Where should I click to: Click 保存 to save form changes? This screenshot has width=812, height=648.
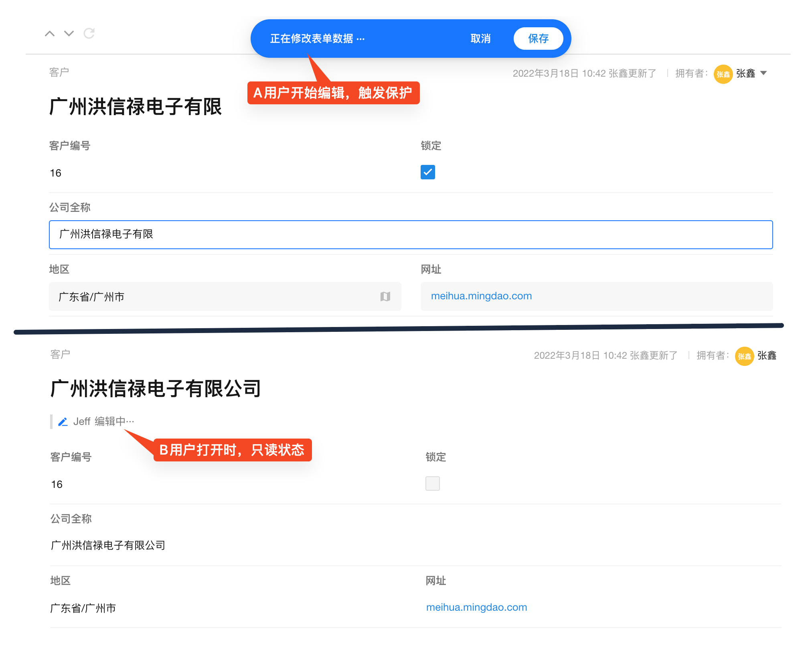(x=538, y=39)
